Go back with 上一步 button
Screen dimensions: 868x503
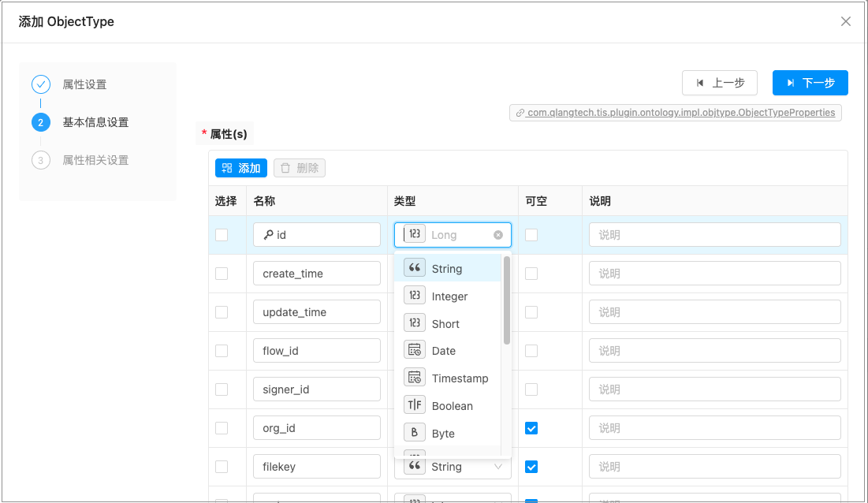pos(720,83)
